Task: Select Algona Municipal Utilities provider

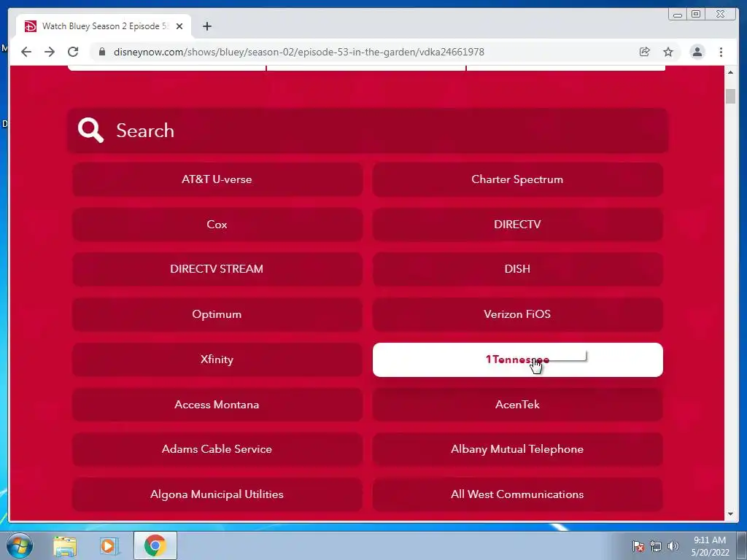Action: coord(217,494)
